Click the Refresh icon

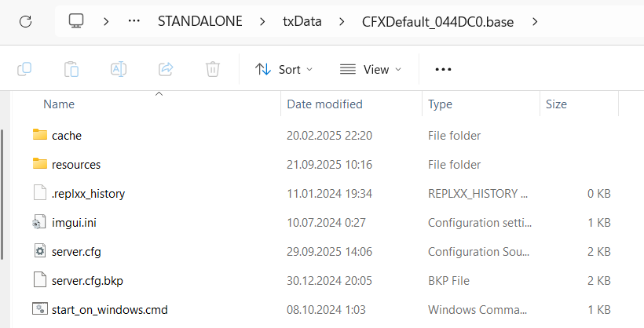coord(25,21)
